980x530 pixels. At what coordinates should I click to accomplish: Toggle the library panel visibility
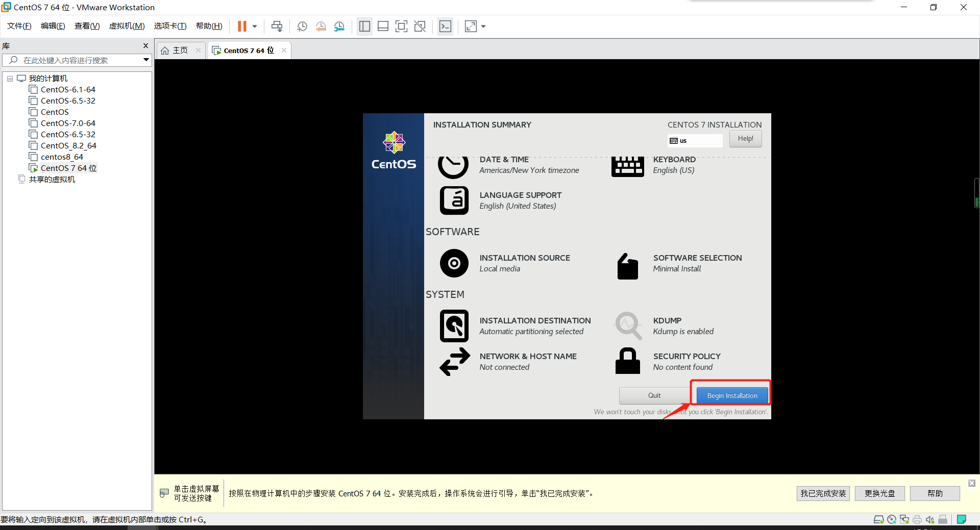pyautogui.click(x=364, y=26)
